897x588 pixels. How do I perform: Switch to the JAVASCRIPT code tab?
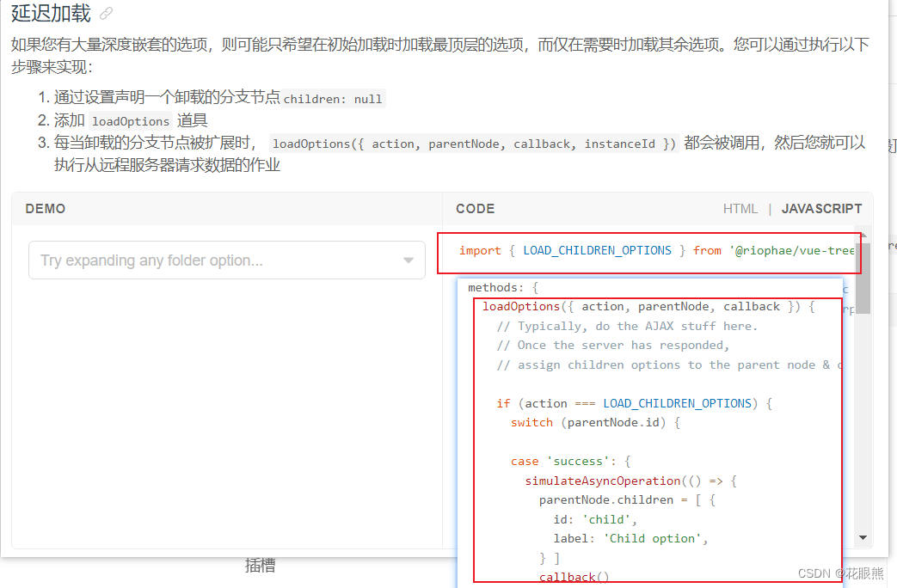click(x=821, y=209)
